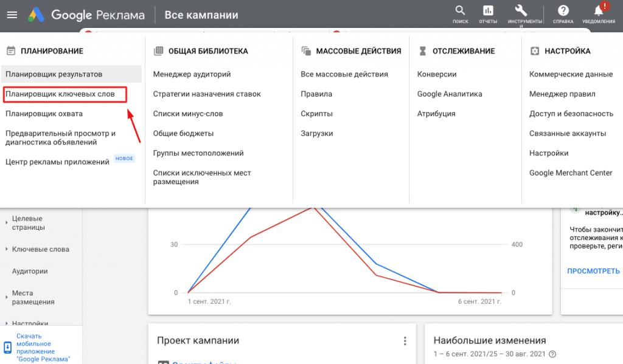Click the Скачать мобильное приложение link
The image size is (623, 364).
(43, 348)
